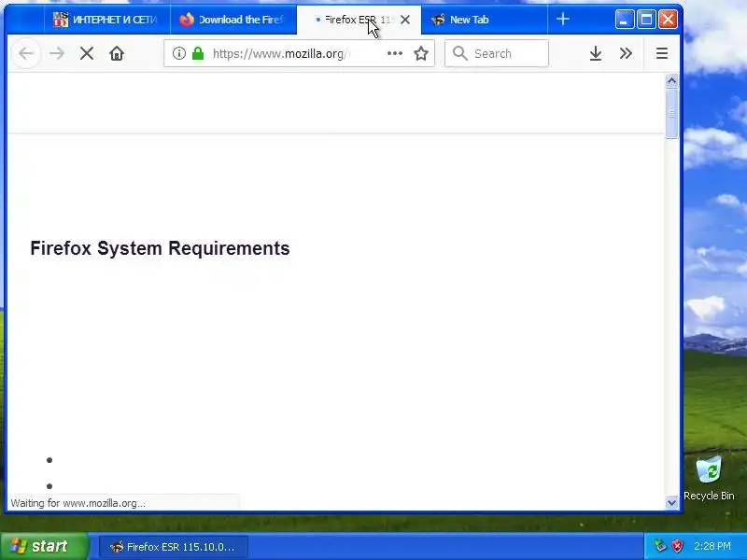Close the Firefox ESR tab
Image resolution: width=747 pixels, height=560 pixels.
[x=405, y=20]
